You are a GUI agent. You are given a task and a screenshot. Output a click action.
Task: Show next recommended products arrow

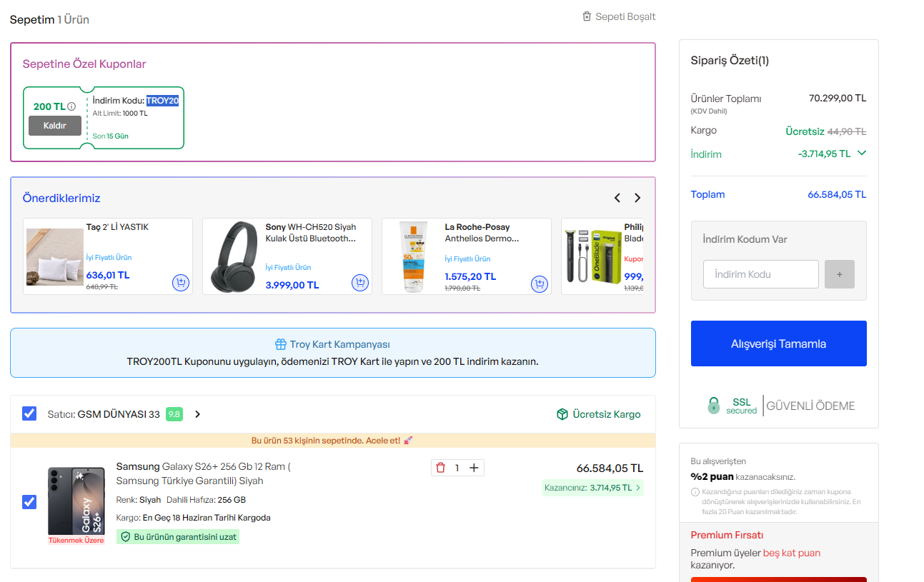(x=637, y=198)
